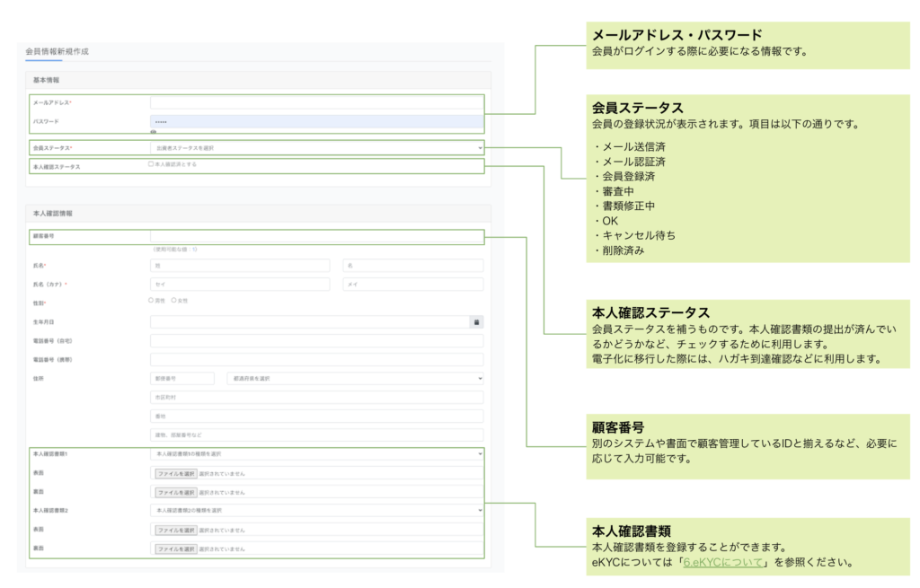The width and height of the screenshot is (920, 588).
Task: Click ファイルを選択 for 本人確認書類2 表面
Action: (x=175, y=530)
